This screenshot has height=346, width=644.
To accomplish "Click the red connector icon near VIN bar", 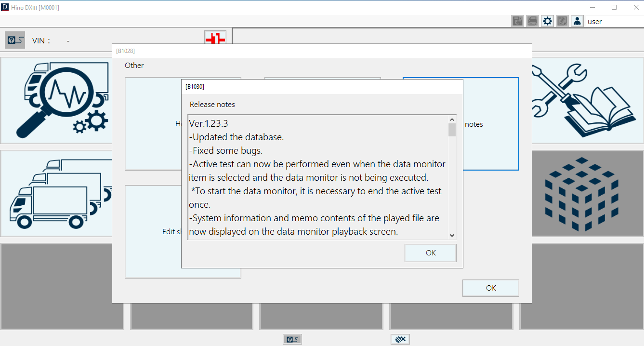I will click(x=215, y=38).
